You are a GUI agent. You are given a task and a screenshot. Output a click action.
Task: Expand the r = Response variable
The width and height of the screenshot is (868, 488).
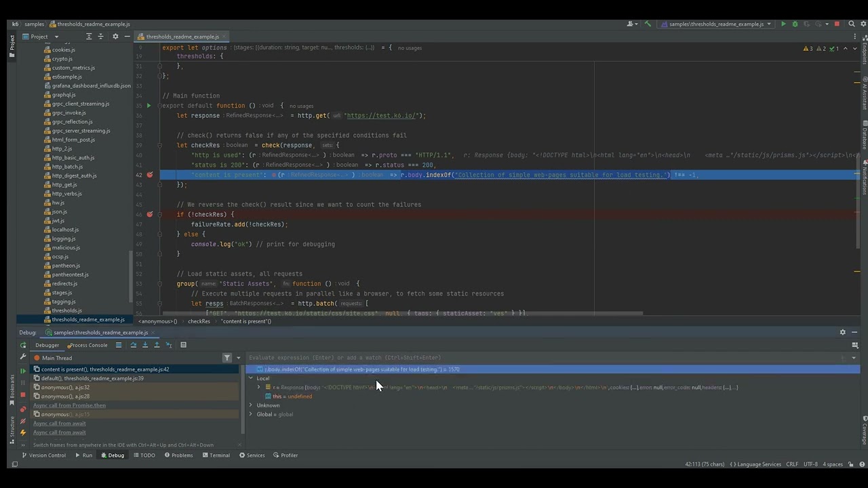[x=259, y=387]
